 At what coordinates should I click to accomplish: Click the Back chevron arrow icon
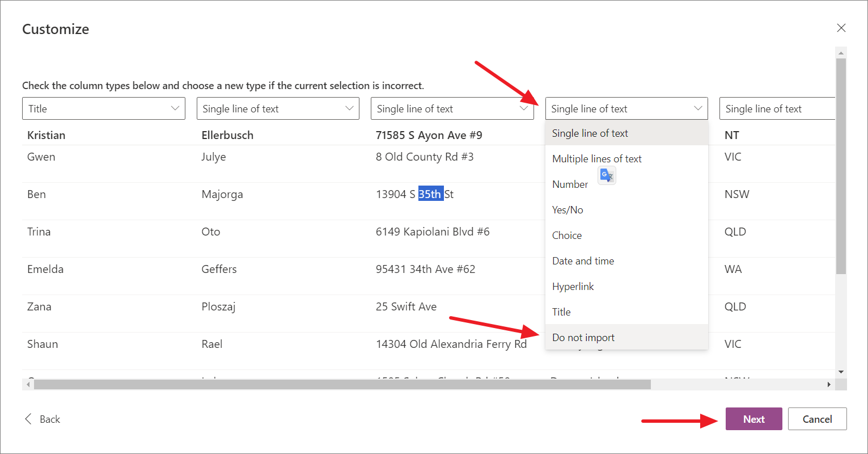point(28,419)
